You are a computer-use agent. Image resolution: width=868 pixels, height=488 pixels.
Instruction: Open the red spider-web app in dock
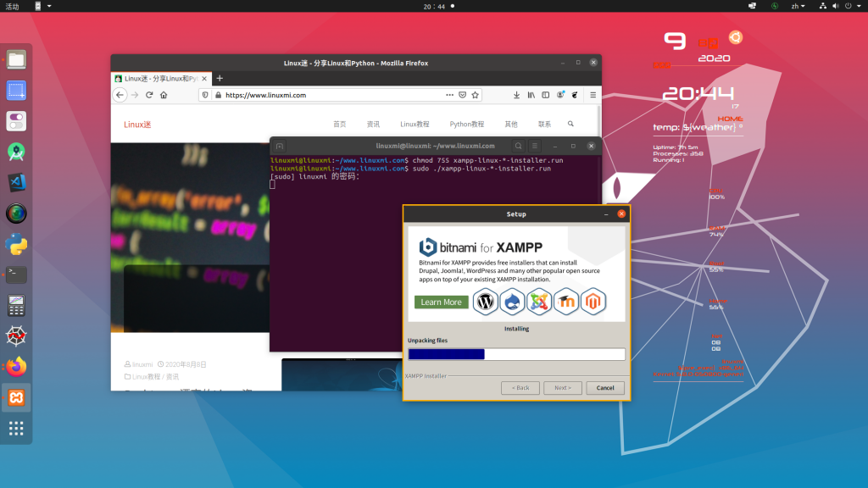click(x=16, y=335)
